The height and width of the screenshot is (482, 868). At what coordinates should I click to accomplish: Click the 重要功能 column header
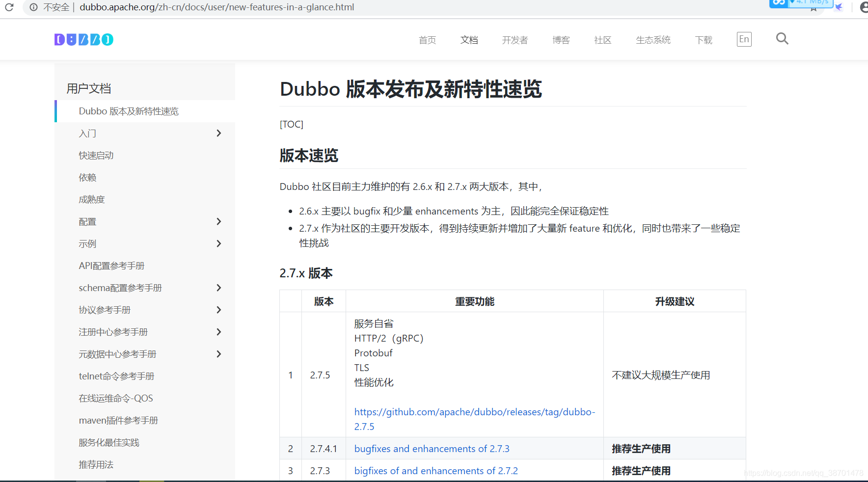coord(475,301)
